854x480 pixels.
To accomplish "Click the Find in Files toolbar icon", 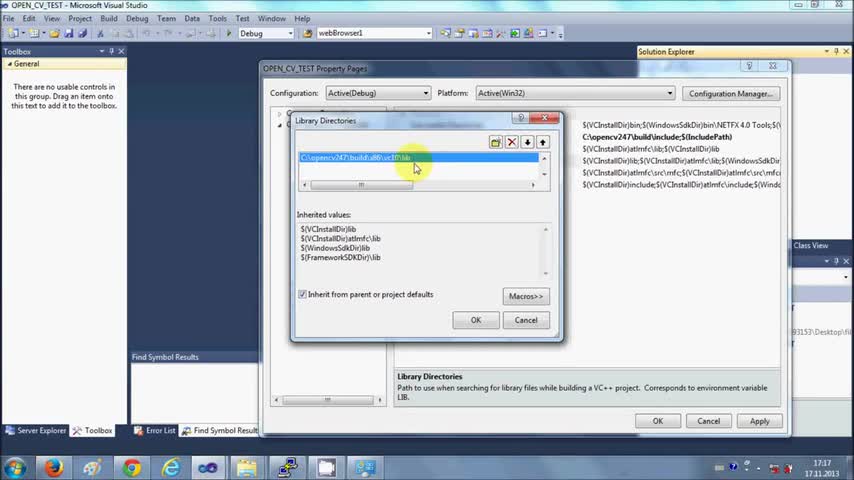I will point(307,33).
